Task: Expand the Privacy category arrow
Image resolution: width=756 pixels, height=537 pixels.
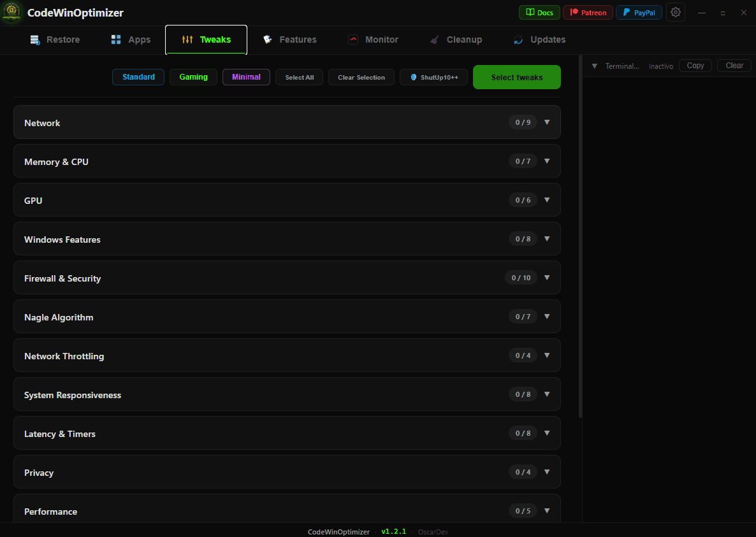Action: [547, 472]
